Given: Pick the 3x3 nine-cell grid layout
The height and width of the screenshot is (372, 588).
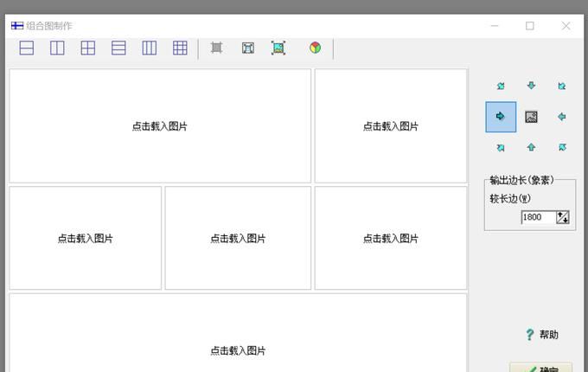Looking at the screenshot, I should coord(180,48).
